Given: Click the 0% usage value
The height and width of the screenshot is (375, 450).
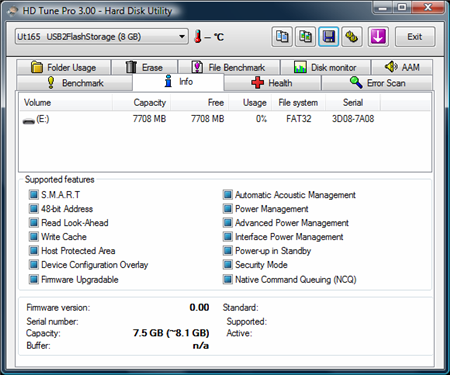Looking at the screenshot, I should pos(261,119).
